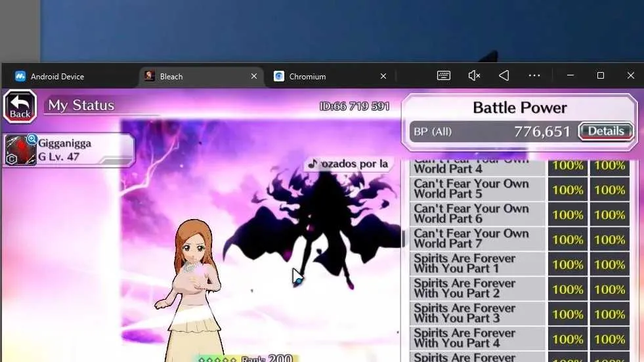644x362 pixels.
Task: Click the magnifier icon on the avatar
Action: coord(32,140)
